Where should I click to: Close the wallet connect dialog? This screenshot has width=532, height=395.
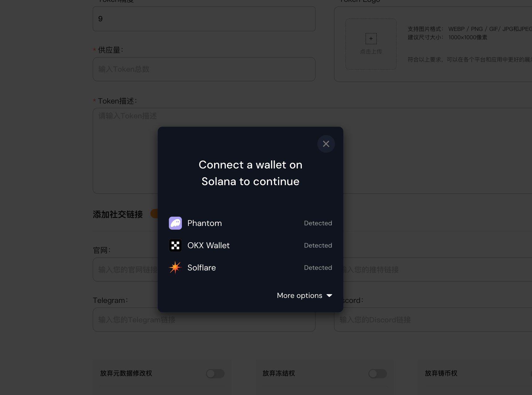point(326,144)
